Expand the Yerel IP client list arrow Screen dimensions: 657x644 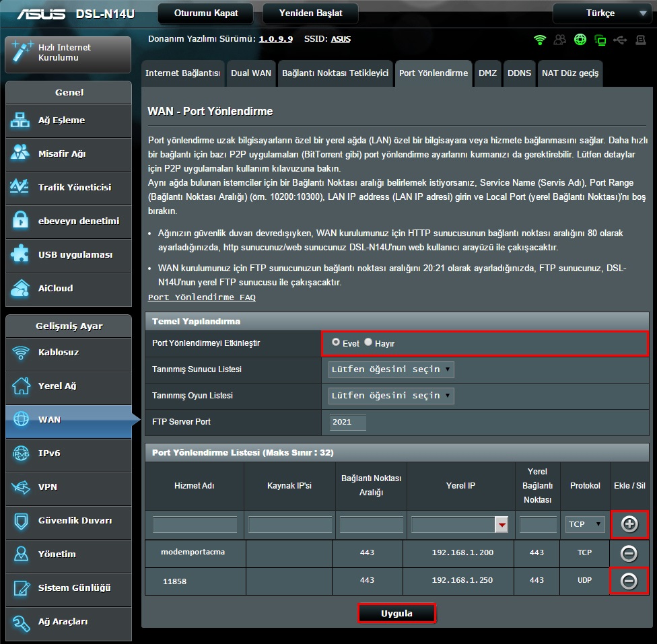(501, 525)
